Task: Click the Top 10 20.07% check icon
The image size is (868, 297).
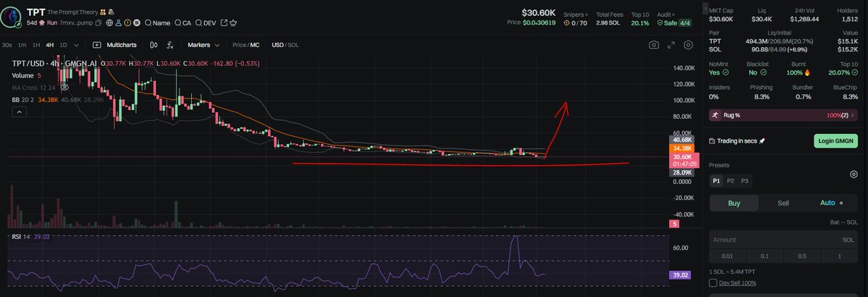Action: pos(855,72)
